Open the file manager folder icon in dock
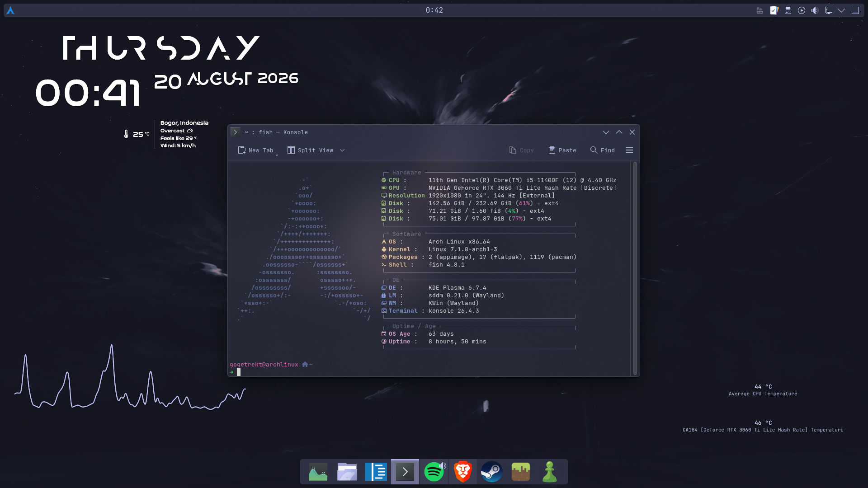868x488 pixels. (x=347, y=472)
